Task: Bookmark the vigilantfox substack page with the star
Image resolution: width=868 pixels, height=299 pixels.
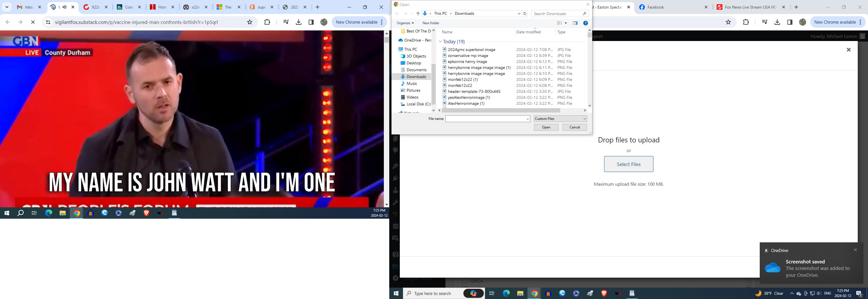Action: (250, 22)
